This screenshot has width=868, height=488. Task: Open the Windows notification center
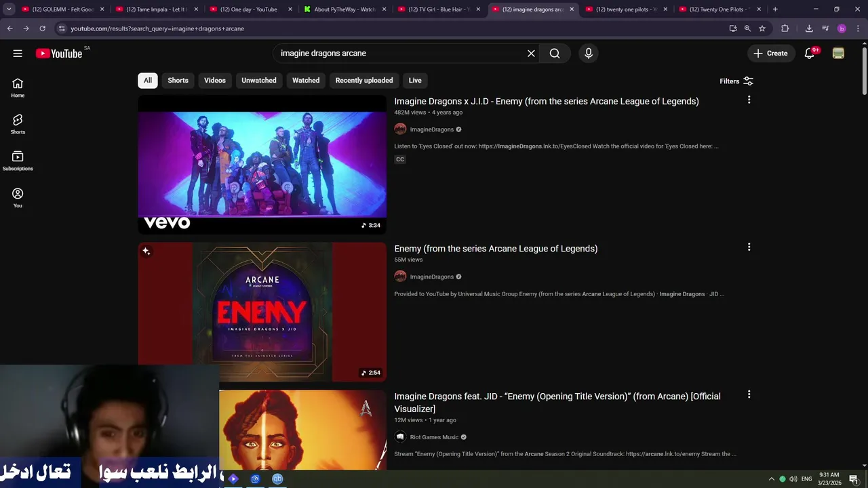(854, 479)
